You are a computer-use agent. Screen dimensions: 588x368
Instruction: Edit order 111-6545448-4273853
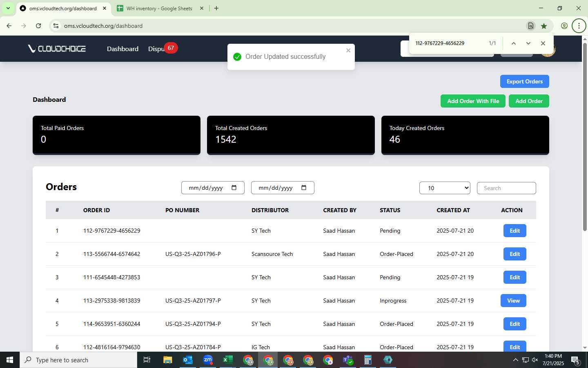pyautogui.click(x=514, y=277)
